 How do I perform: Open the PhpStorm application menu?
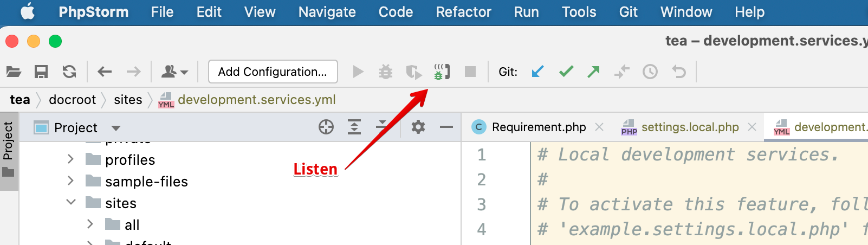[x=94, y=12]
